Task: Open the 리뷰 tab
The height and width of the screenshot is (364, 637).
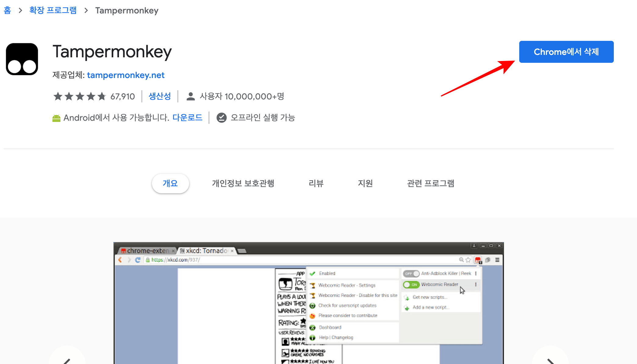Action: (316, 183)
